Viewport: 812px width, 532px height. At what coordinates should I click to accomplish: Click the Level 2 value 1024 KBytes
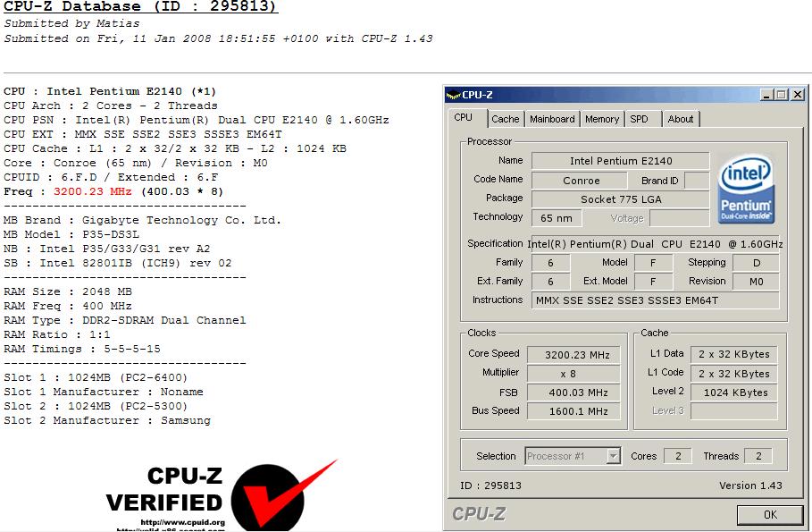[733, 393]
